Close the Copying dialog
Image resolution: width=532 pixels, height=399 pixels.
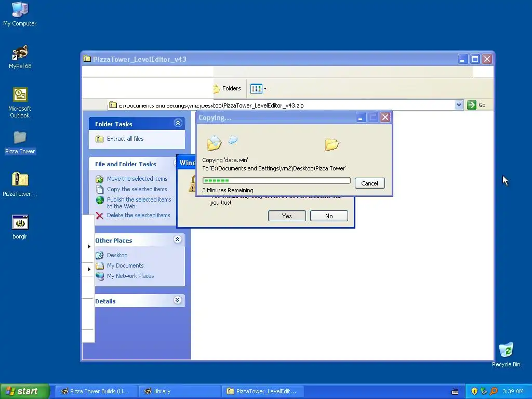pyautogui.click(x=385, y=118)
